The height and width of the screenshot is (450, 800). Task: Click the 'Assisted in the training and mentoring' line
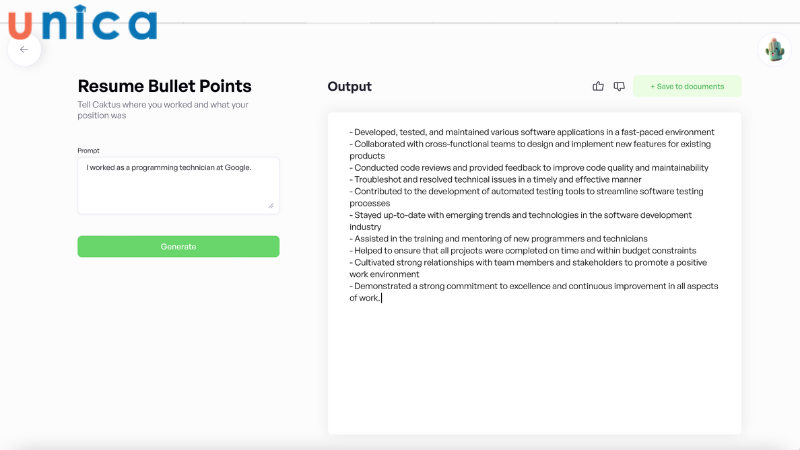pos(500,238)
